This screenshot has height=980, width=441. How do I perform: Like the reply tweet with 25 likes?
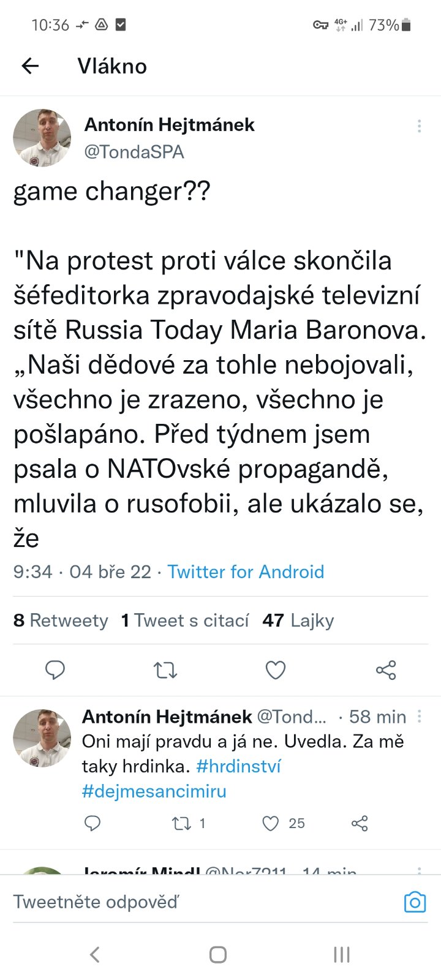271,823
